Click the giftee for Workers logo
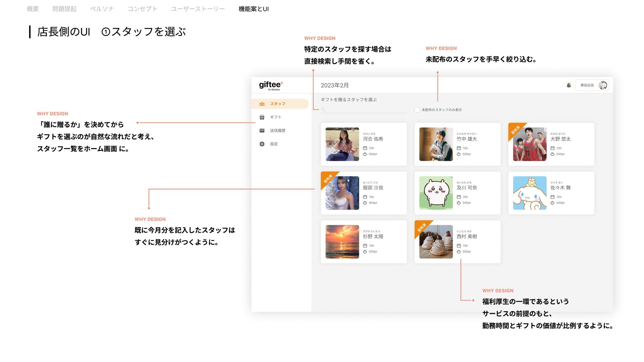Screen dimensions: 644x362 tap(271, 85)
